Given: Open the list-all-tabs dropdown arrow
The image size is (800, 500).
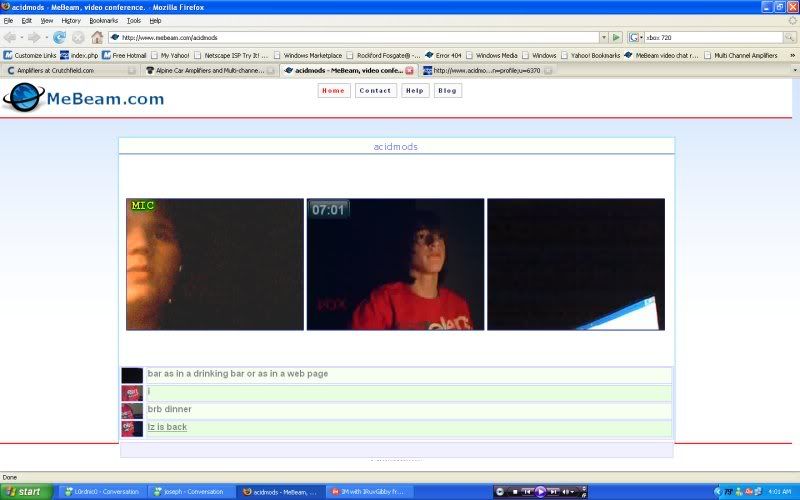Looking at the screenshot, I should (x=795, y=70).
